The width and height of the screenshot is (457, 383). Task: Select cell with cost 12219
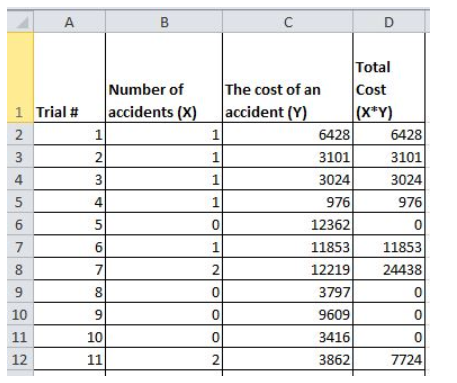288,269
